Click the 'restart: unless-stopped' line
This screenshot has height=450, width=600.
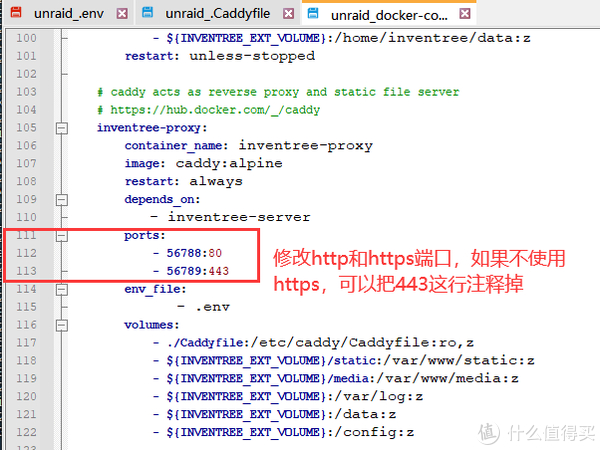[220, 56]
